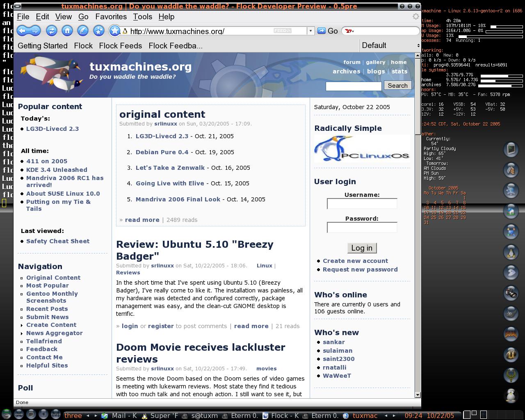
Task: Click the site Search button
Action: click(x=397, y=86)
